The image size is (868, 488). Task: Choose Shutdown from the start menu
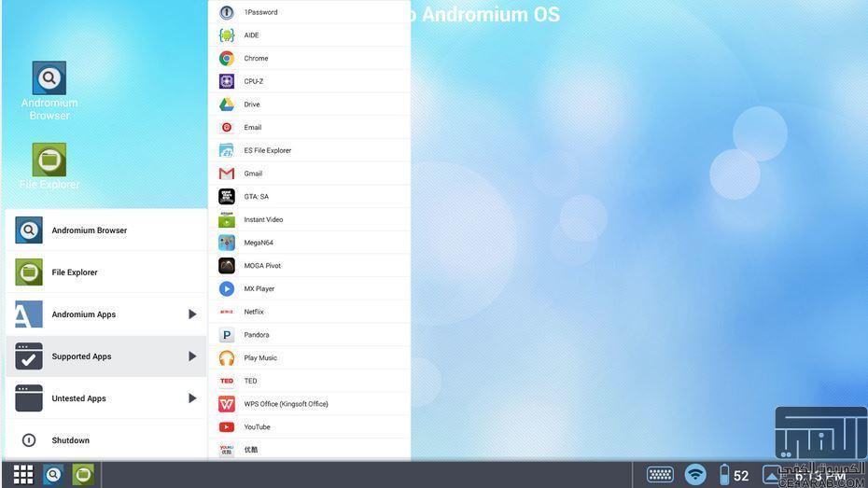pos(106,440)
